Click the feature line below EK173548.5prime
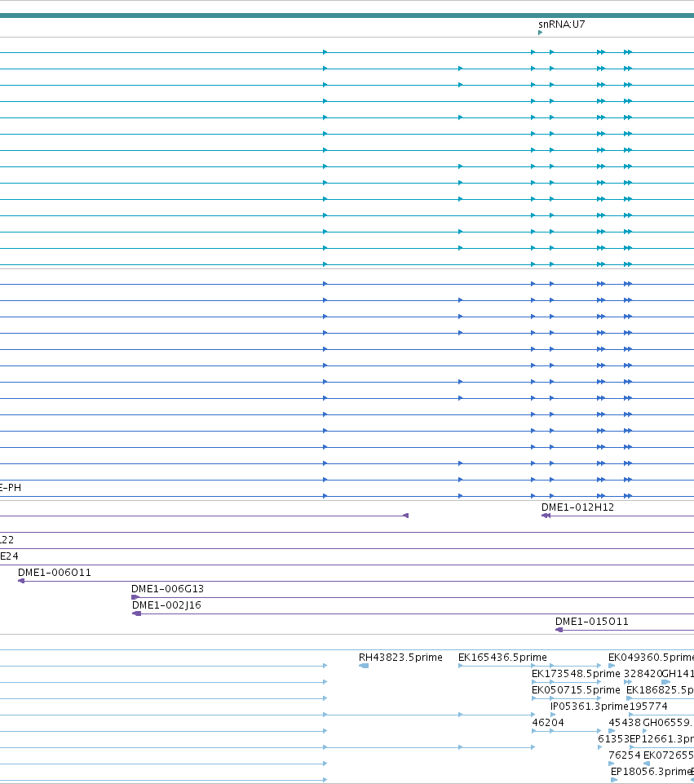The width and height of the screenshot is (694, 784). pyautogui.click(x=567, y=682)
